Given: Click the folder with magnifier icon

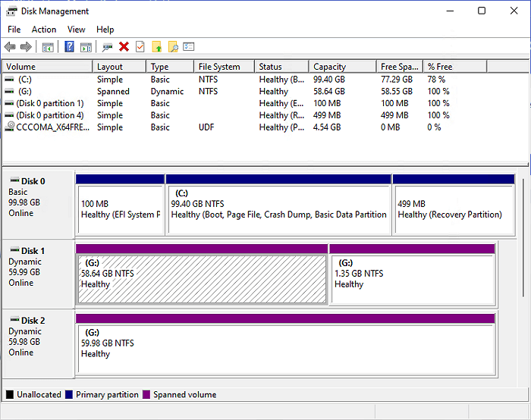Looking at the screenshot, I should [173, 47].
